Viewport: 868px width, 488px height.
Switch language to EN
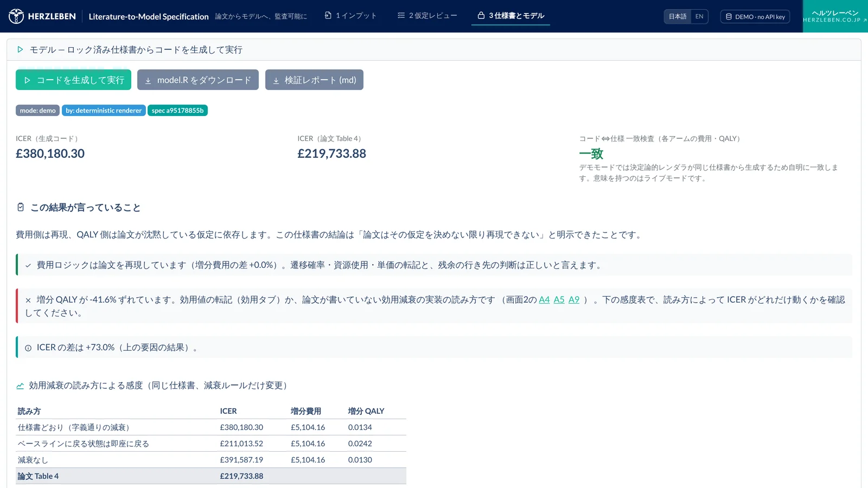[x=699, y=17]
